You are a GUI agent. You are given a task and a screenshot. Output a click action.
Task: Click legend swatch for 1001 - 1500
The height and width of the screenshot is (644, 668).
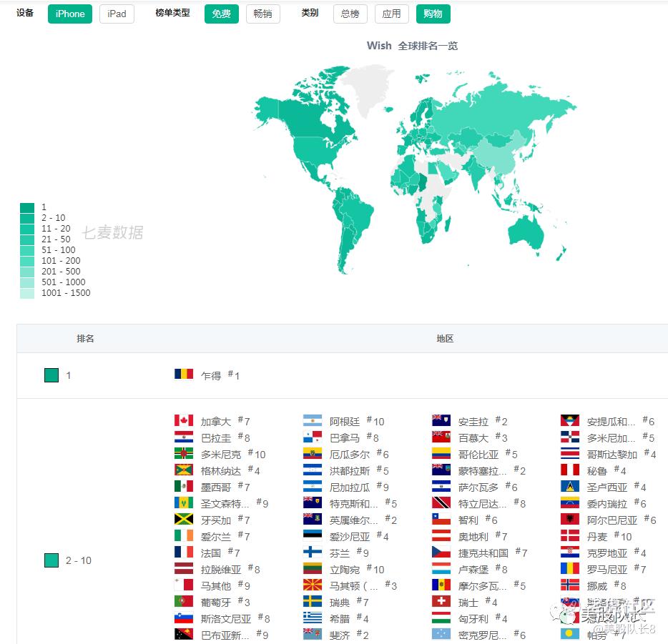coord(27,293)
